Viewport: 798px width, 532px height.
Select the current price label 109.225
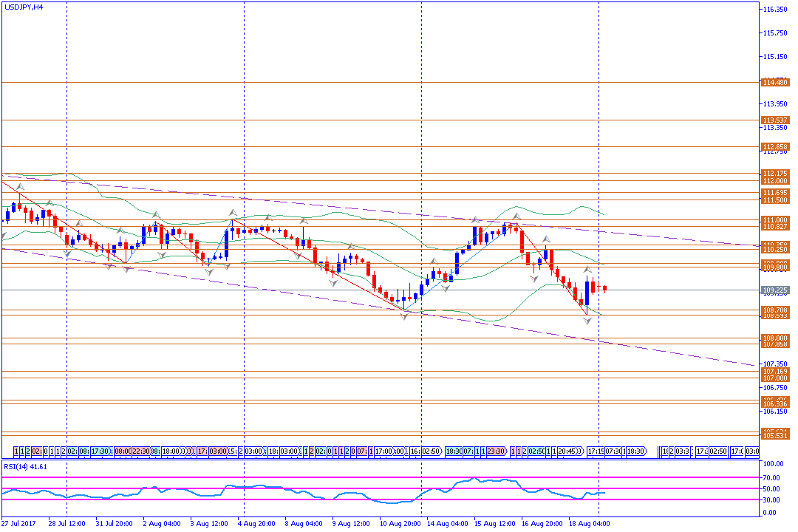(775, 290)
